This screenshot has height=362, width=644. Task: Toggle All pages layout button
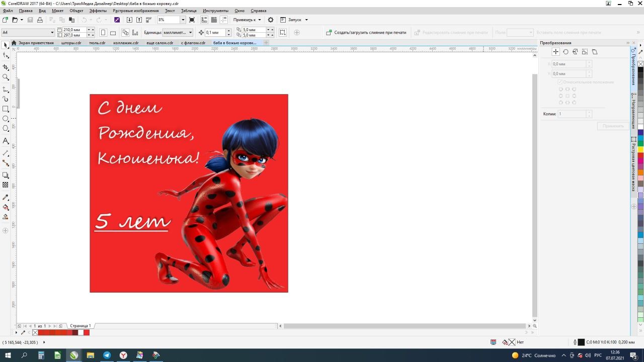coord(125,33)
